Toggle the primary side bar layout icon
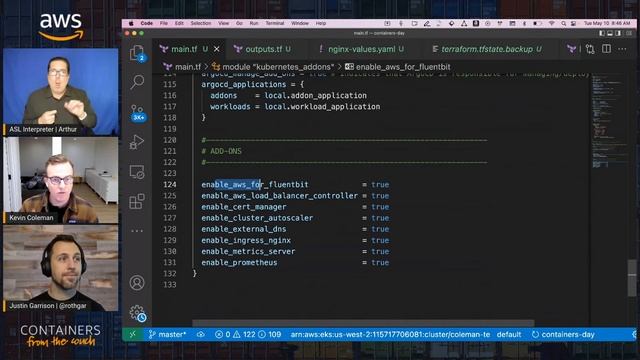640x360 pixels. pyautogui.click(x=602, y=33)
